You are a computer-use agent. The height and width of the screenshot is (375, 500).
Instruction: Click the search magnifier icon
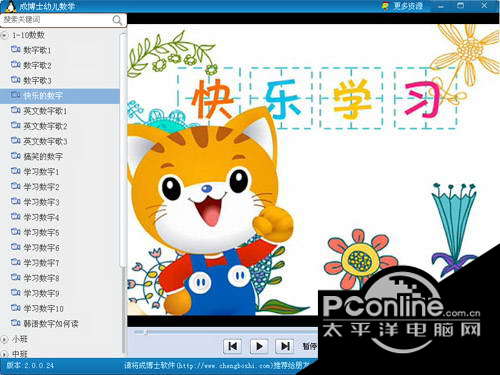point(117,20)
